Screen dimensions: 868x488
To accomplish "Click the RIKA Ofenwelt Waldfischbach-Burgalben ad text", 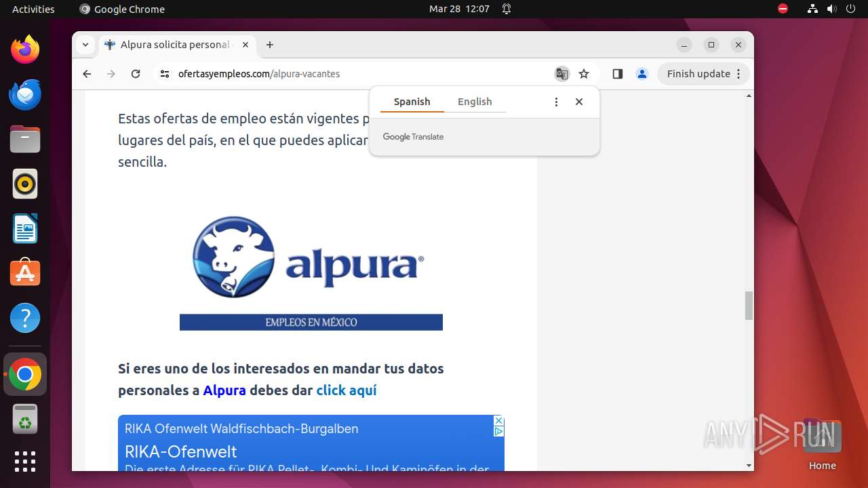I will 241,429.
